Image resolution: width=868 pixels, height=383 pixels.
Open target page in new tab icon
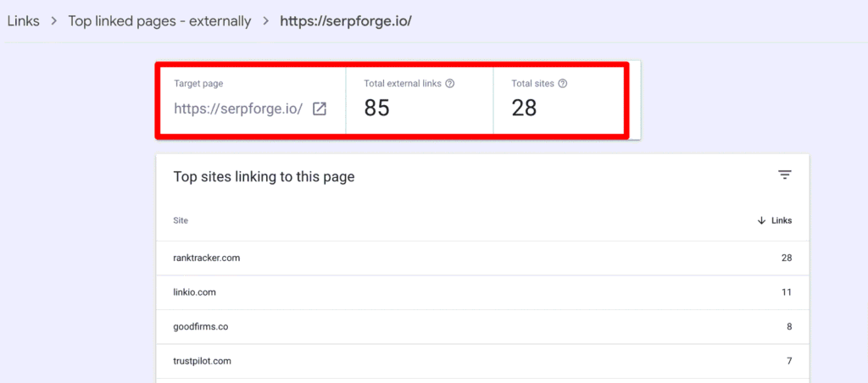coord(320,109)
